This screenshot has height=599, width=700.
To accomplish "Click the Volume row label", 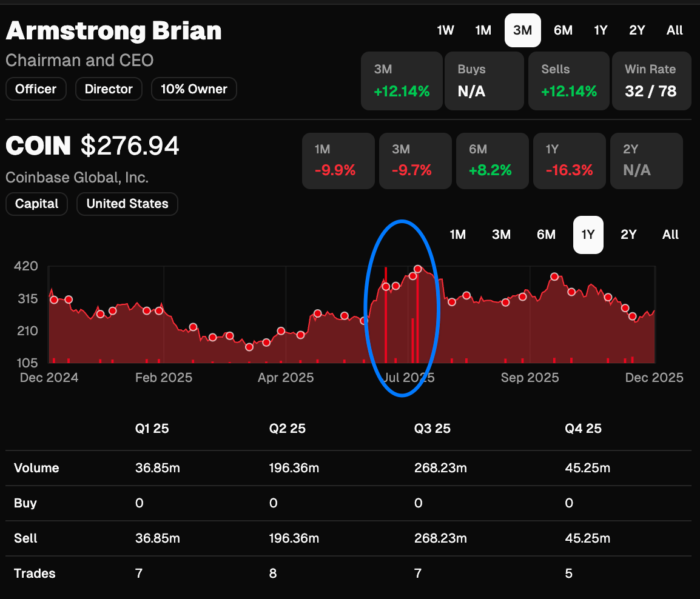I will coord(36,468).
